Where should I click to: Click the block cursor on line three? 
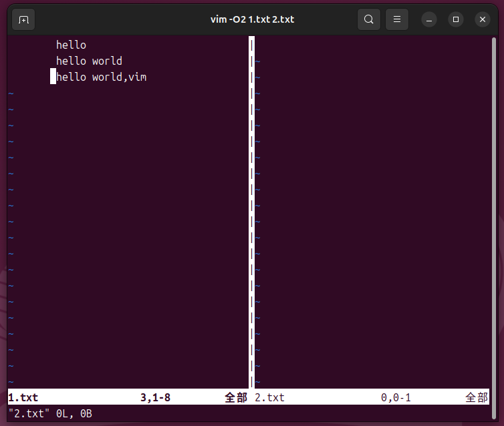pos(53,77)
